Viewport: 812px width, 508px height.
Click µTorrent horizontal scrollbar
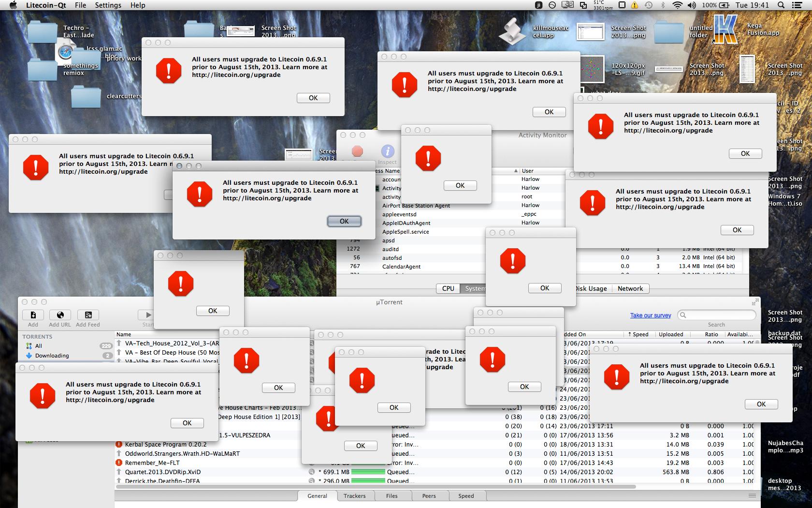(x=376, y=487)
